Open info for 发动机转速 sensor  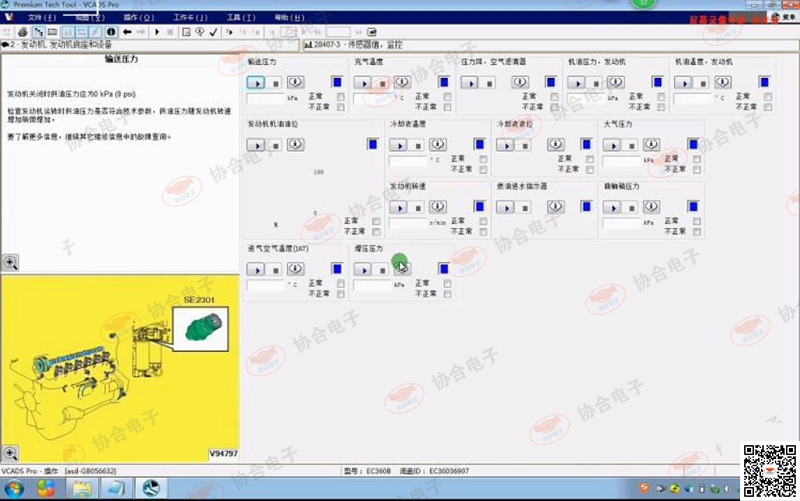click(438, 207)
